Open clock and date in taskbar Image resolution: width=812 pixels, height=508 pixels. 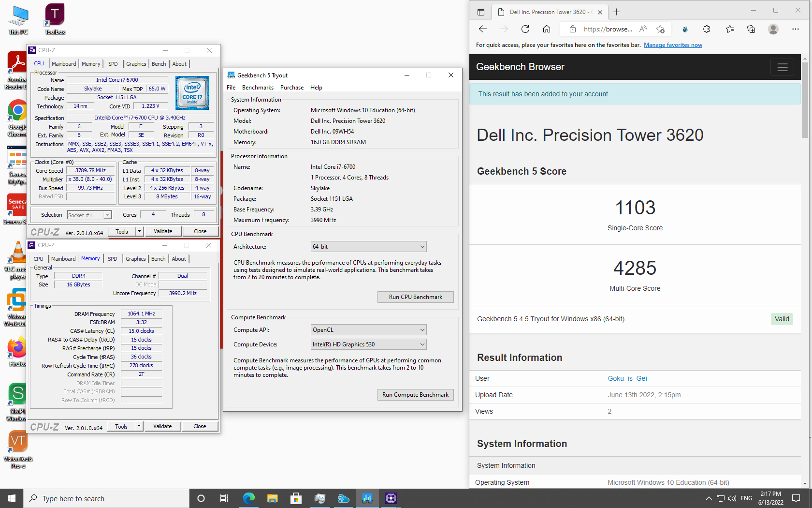(x=770, y=498)
